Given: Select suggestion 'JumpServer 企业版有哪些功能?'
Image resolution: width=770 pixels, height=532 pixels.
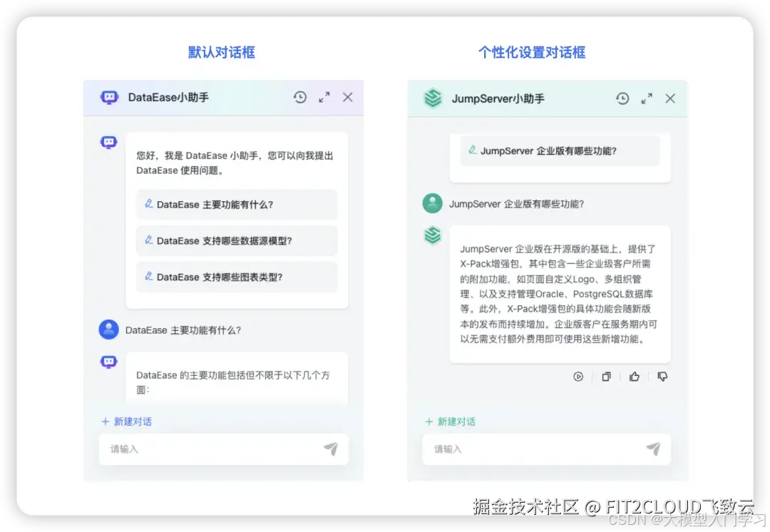Looking at the screenshot, I should [560, 150].
